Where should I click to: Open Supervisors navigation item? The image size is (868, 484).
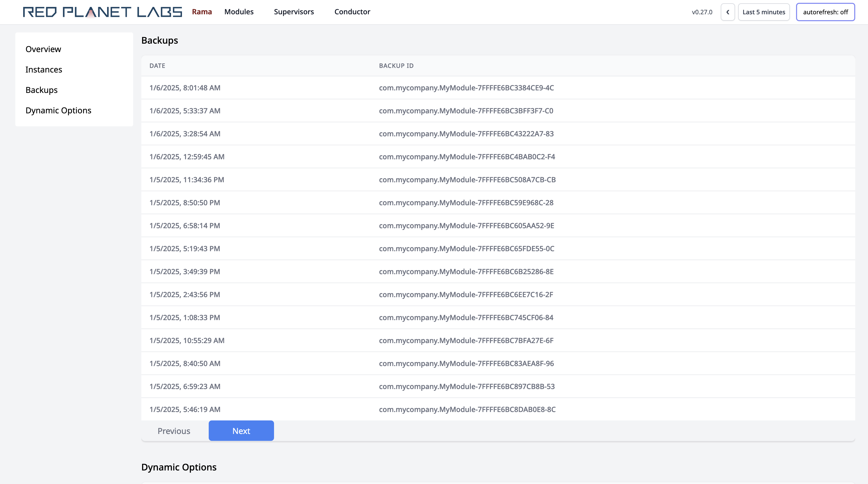[293, 11]
